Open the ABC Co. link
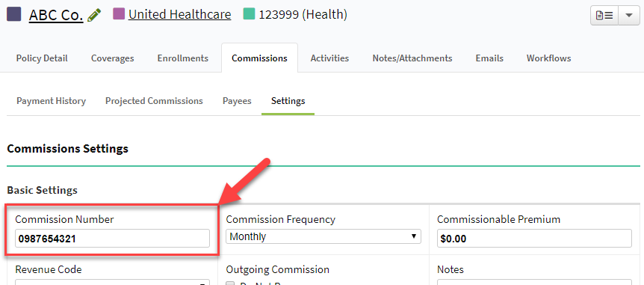 pyautogui.click(x=56, y=16)
